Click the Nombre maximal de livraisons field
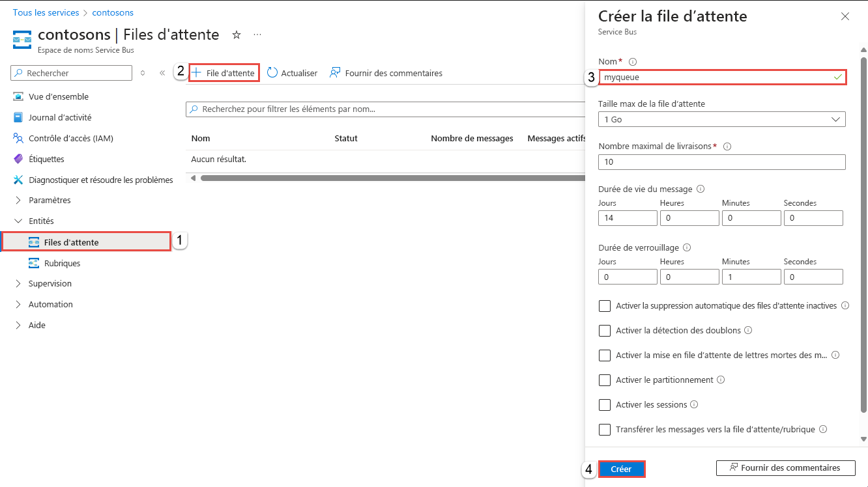The height and width of the screenshot is (487, 868). pos(721,161)
